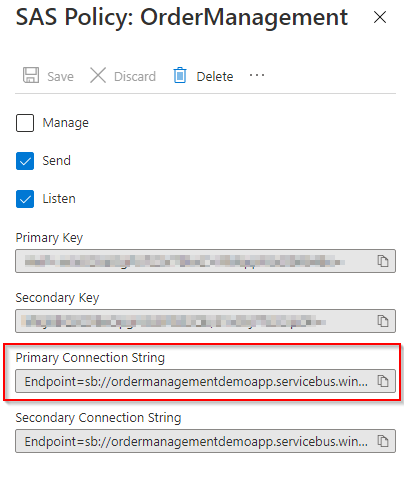Image resolution: width=404 pixels, height=481 pixels.
Task: Select the Primary Connection String field
Action: 205,381
